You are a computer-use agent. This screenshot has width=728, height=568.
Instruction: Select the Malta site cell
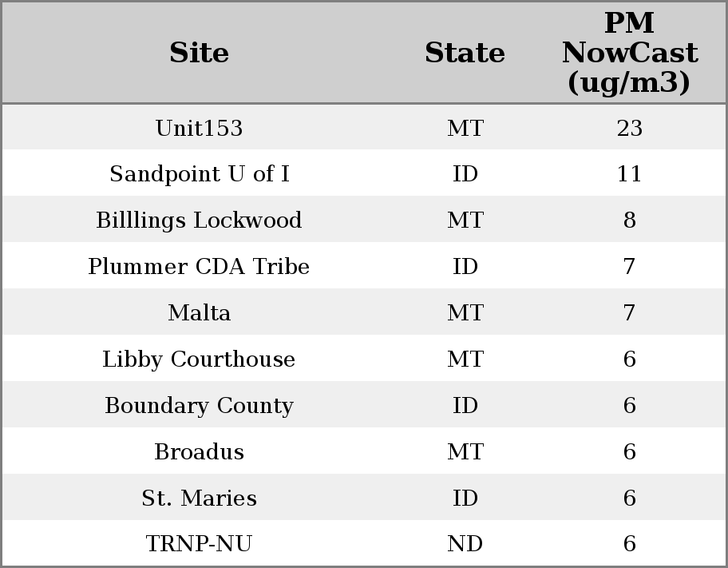(199, 313)
